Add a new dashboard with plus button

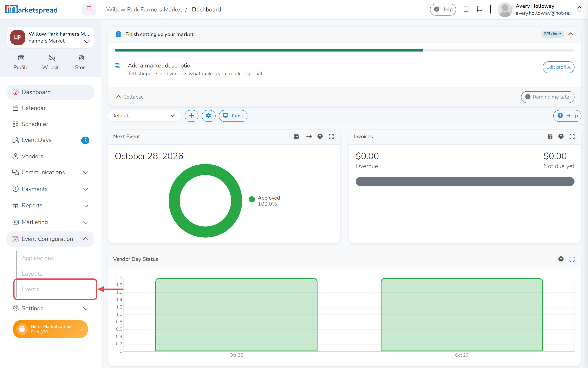192,116
